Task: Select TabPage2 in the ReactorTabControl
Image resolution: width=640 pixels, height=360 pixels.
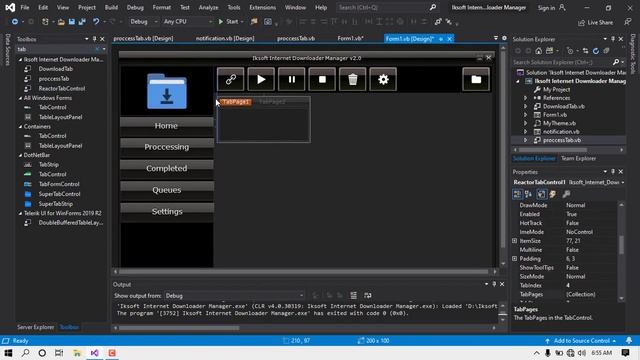Action: (272, 102)
